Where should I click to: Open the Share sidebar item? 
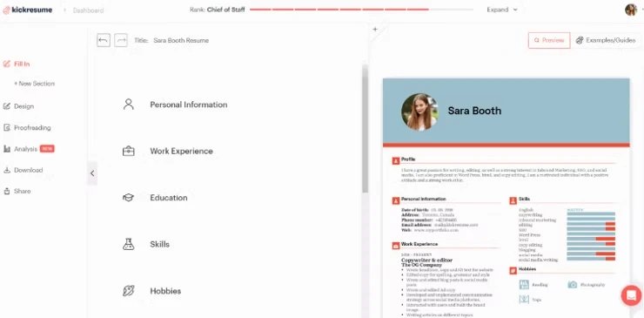coord(22,192)
